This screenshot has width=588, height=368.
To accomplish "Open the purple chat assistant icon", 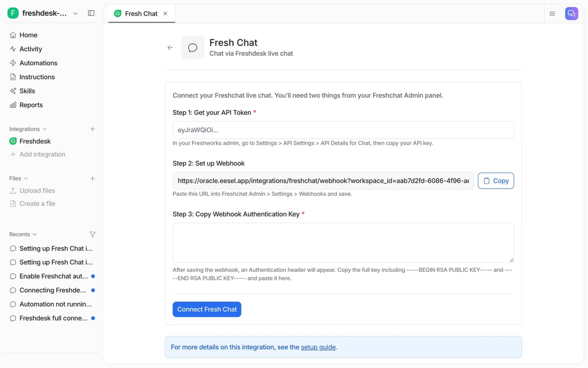I will (572, 13).
